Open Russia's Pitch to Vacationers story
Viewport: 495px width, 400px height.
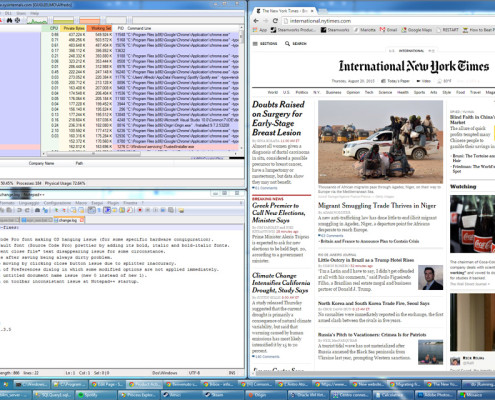pos(372,335)
